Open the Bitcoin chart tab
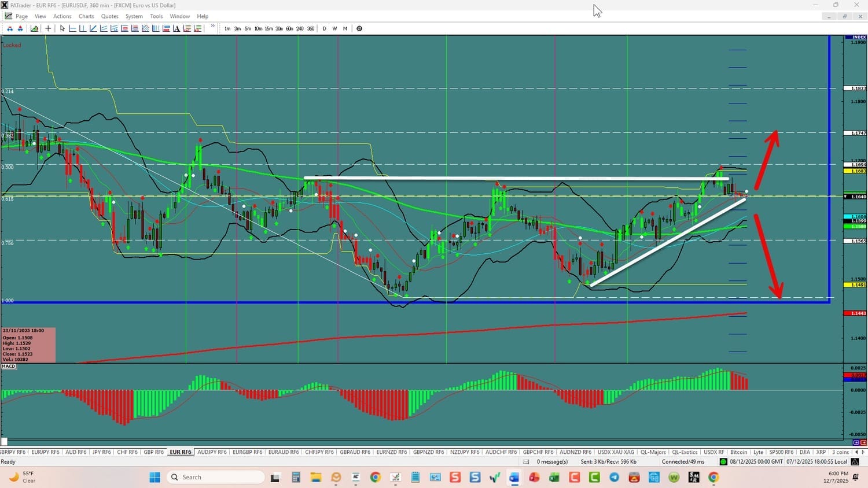This screenshot has height=488, width=868. point(738,452)
